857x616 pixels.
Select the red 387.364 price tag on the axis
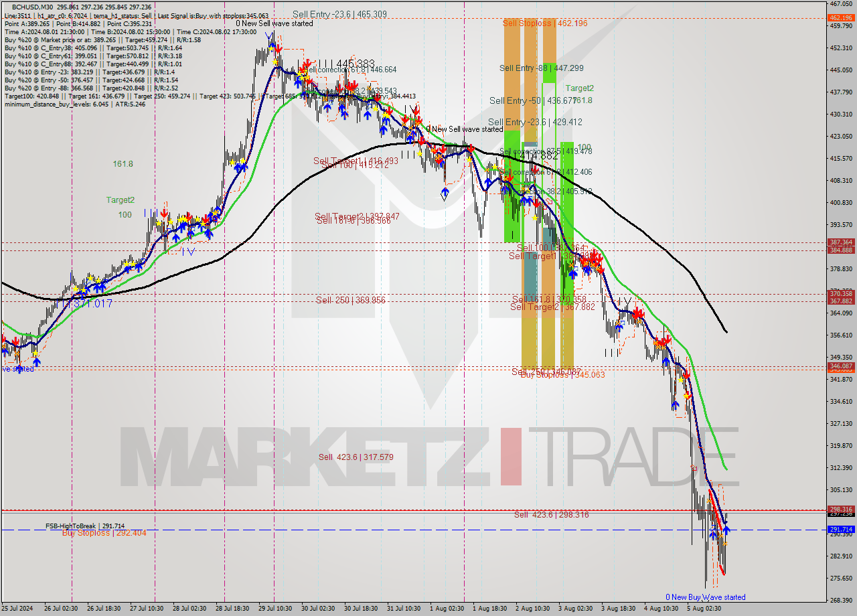coord(841,242)
